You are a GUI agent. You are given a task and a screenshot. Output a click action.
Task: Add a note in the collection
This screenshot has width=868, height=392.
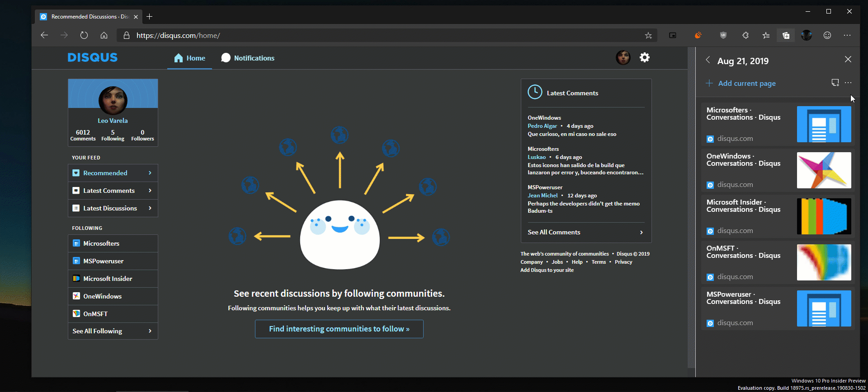tap(835, 82)
